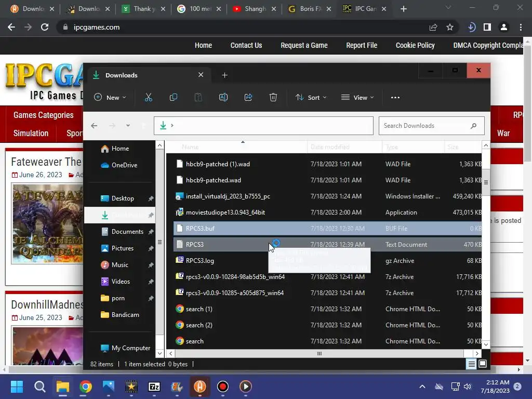Reload the ipcgames.com page in Chrome
The width and height of the screenshot is (532, 399).
[45, 27]
